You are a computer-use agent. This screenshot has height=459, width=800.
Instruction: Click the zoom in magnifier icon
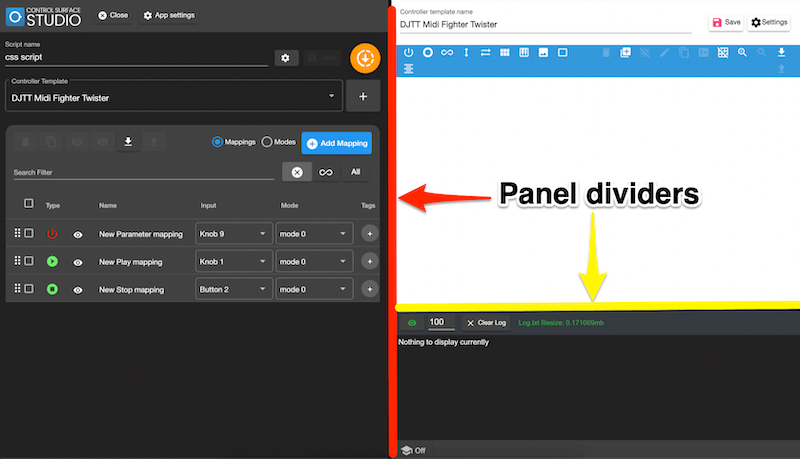(x=742, y=52)
